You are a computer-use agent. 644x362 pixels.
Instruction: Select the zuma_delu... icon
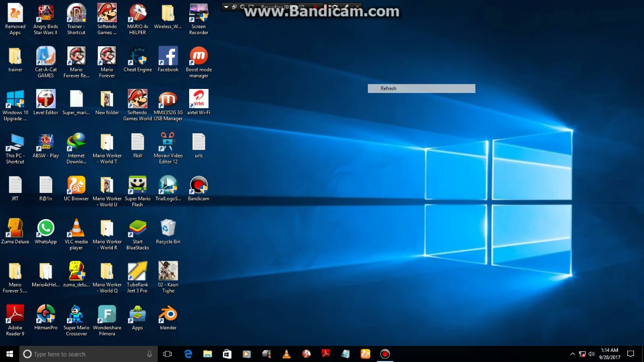click(x=76, y=276)
